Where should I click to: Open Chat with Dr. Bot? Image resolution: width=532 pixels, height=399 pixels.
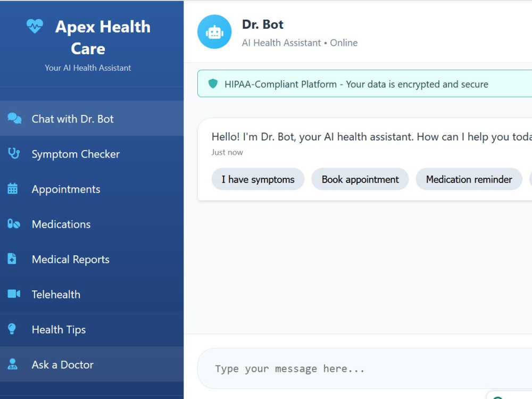92,119
